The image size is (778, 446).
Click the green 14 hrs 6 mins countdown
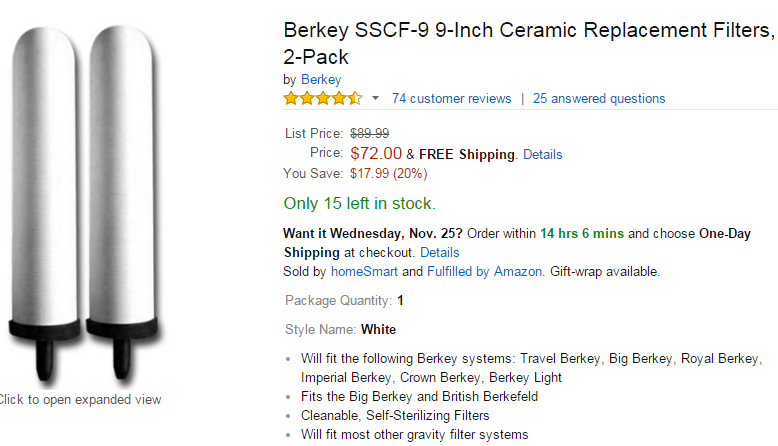point(582,233)
